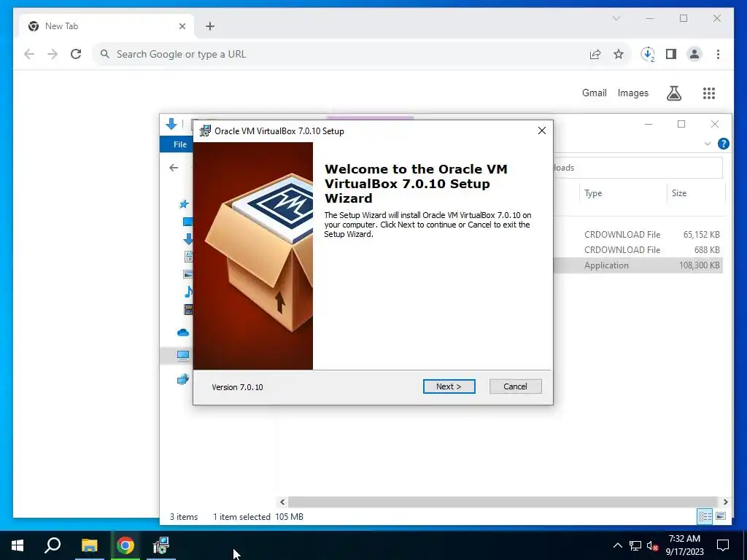This screenshot has width=747, height=560.
Task: Close the VirtualBox Setup dialog
Action: [542, 131]
